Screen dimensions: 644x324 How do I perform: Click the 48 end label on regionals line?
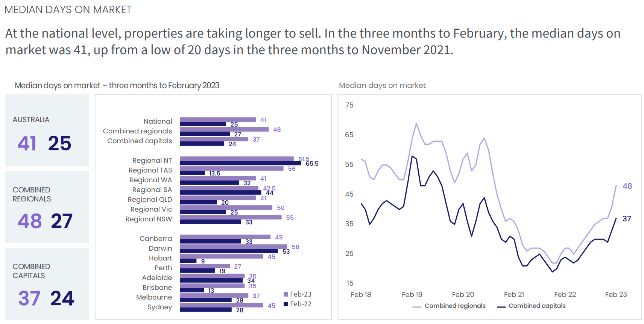[x=627, y=186]
